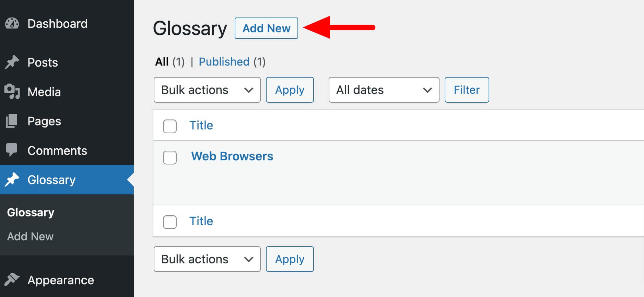
Task: Click the Comments speech bubble icon
Action: 12,150
